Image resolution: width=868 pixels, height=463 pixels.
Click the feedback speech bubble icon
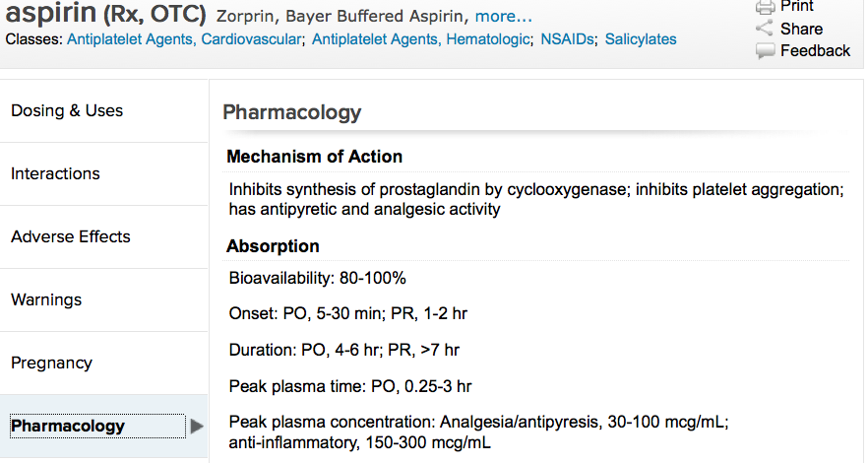click(x=765, y=50)
